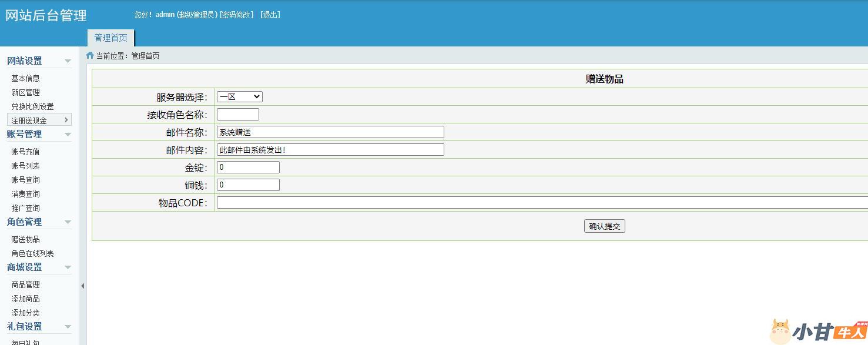Toggle the 角色管理 section arrow

[x=68, y=222]
